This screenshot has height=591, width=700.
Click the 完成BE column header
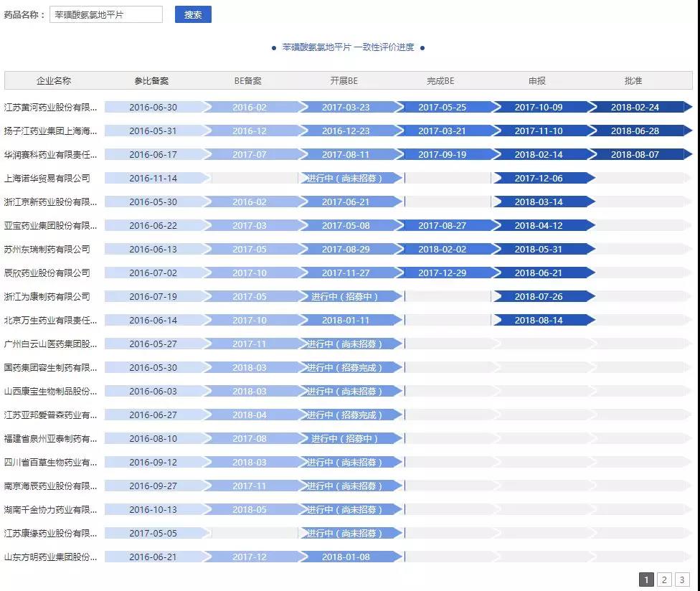440,81
